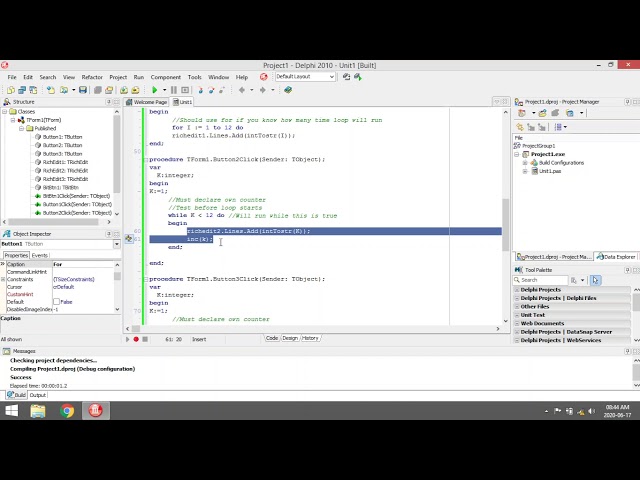Viewport: 640px width, 480px height.
Task: Collapse the Published folder node
Action: [21, 128]
